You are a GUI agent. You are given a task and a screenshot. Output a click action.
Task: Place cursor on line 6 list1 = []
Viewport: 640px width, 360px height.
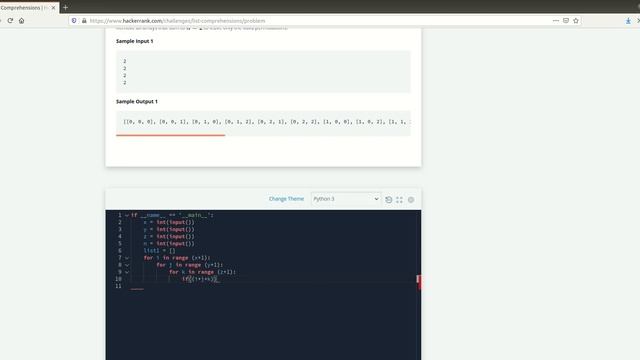159,251
